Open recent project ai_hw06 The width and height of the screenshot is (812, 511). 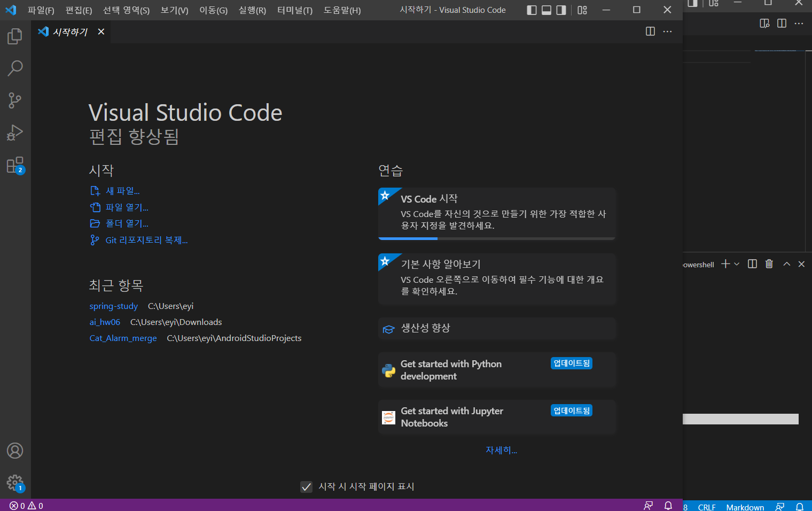[x=105, y=322]
